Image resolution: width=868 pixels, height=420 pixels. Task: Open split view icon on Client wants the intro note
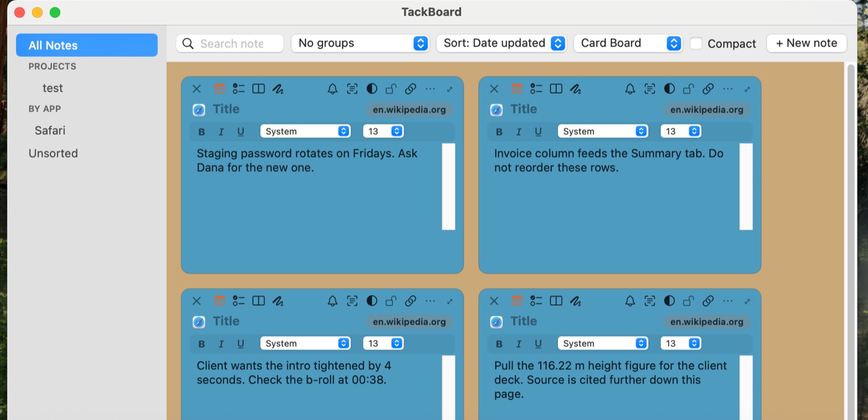259,301
